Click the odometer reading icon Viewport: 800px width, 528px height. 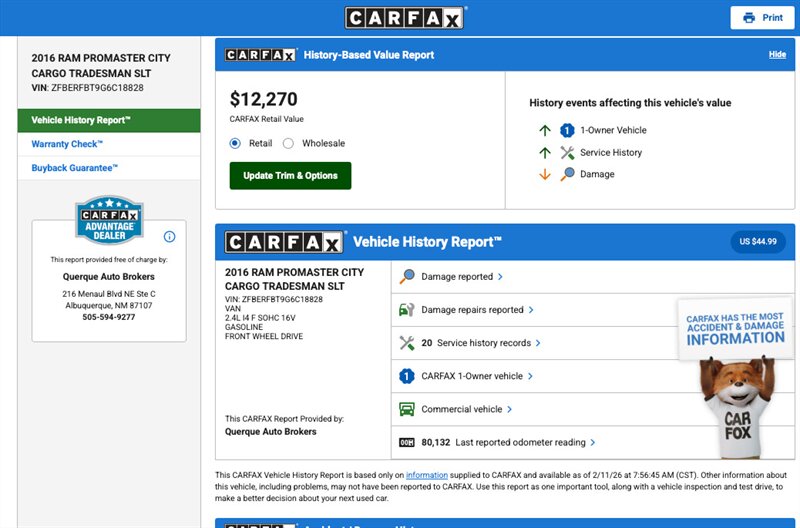[407, 442]
